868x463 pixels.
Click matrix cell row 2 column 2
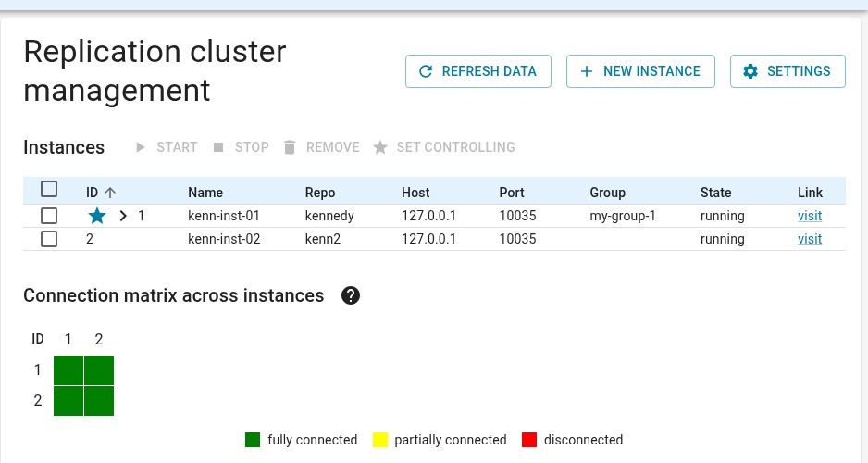click(99, 401)
